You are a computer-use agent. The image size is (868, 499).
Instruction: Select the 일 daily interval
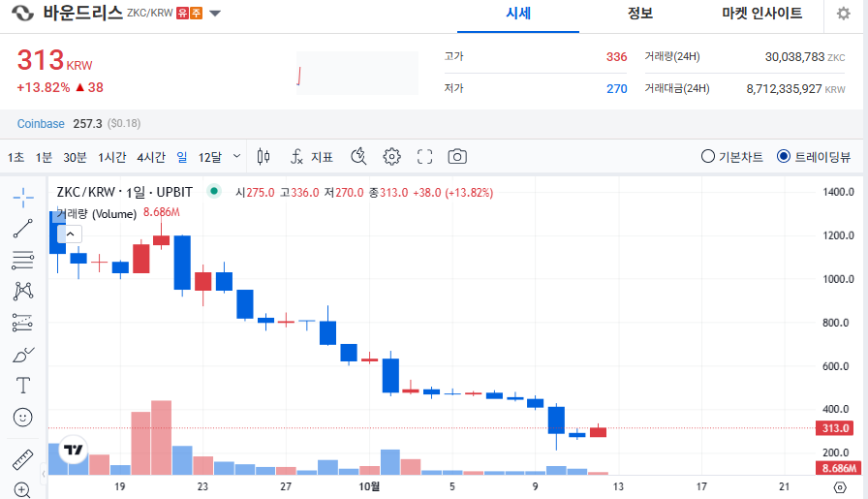pos(181,157)
